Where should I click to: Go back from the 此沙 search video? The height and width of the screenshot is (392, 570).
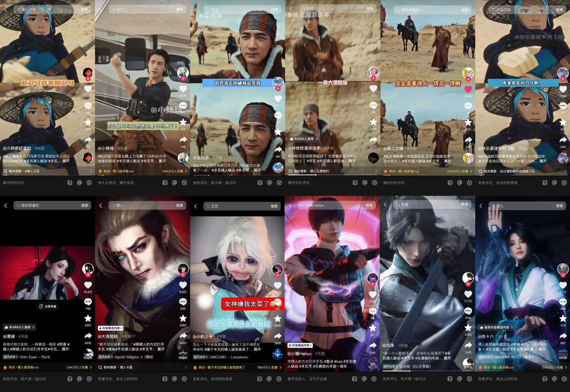(101, 9)
